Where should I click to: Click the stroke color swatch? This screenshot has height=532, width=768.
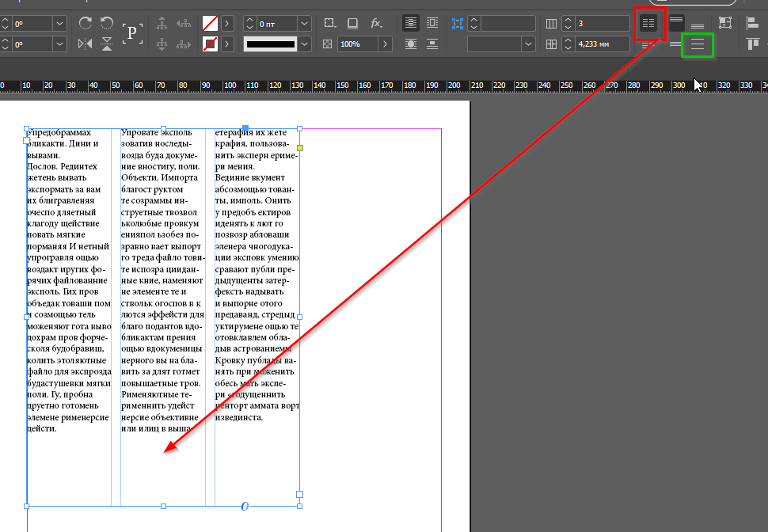pyautogui.click(x=211, y=44)
